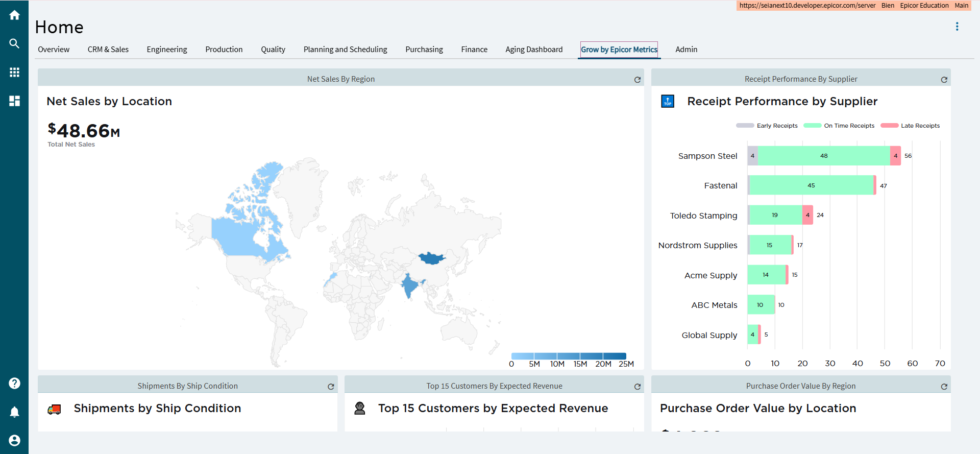
Task: Open the search magnifier in sidebar
Action: [x=14, y=44]
